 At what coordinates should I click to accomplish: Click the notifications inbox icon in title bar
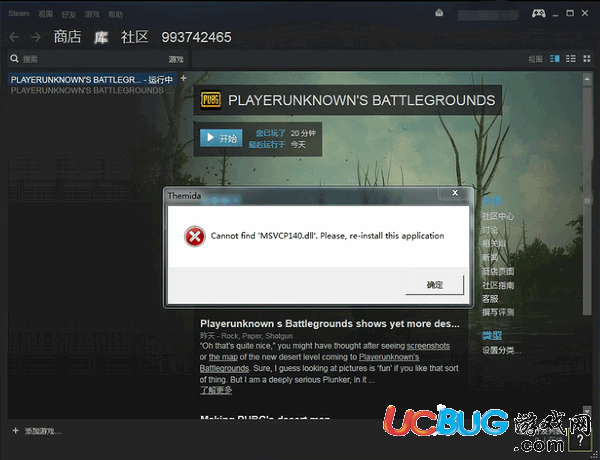click(439, 13)
